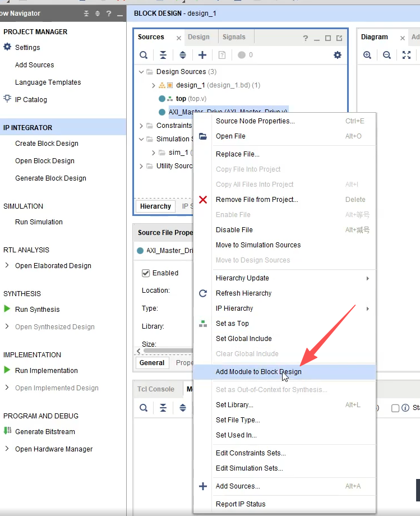Choose Open File from context menu
This screenshot has width=420, height=516.
point(284,136)
